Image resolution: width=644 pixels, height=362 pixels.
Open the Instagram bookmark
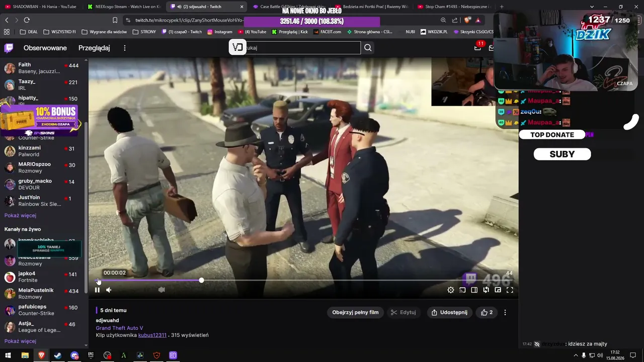point(220,32)
